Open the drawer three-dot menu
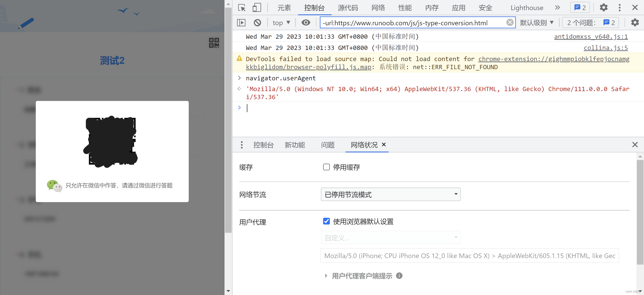 click(241, 145)
